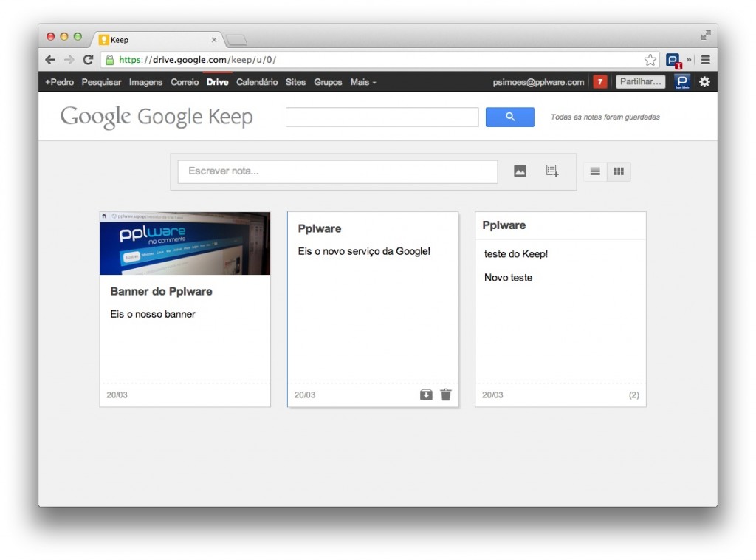Image resolution: width=756 pixels, height=560 pixels.
Task: Click the list item Novo teste
Action: pos(508,278)
